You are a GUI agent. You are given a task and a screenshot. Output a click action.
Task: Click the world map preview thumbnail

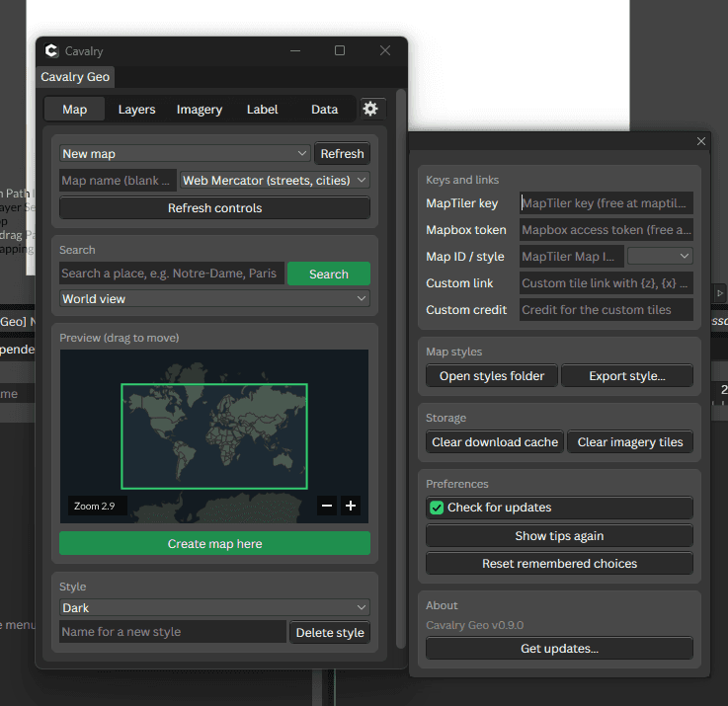coord(214,436)
